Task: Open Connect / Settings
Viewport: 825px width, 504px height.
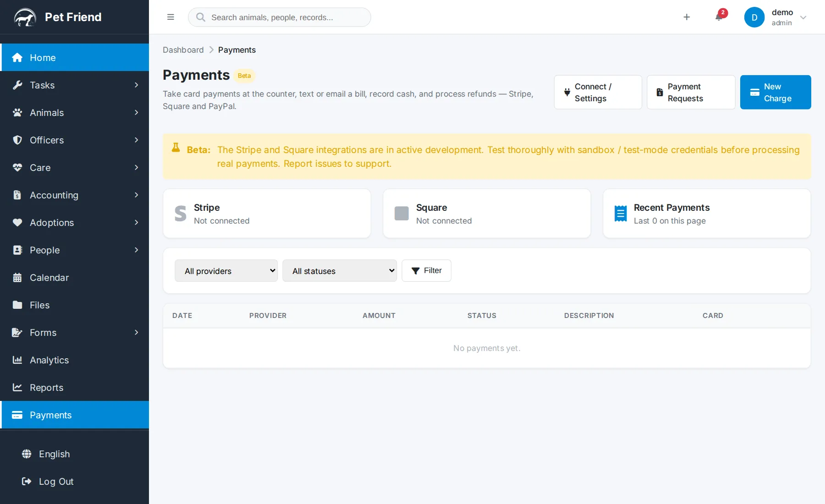Action: (x=598, y=92)
